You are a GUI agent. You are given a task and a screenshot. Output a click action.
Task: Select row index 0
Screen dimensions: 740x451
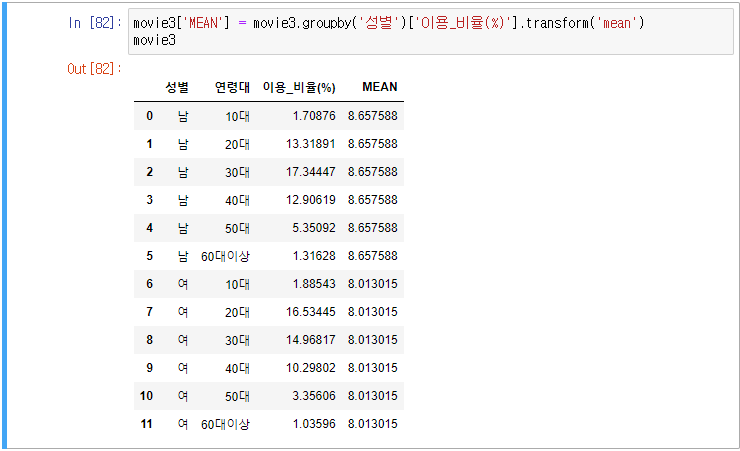pyautogui.click(x=150, y=116)
